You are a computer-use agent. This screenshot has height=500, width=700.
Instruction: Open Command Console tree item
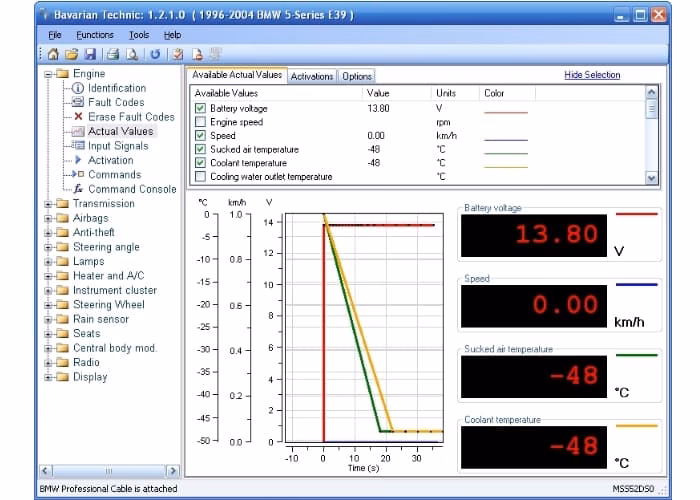pyautogui.click(x=132, y=189)
